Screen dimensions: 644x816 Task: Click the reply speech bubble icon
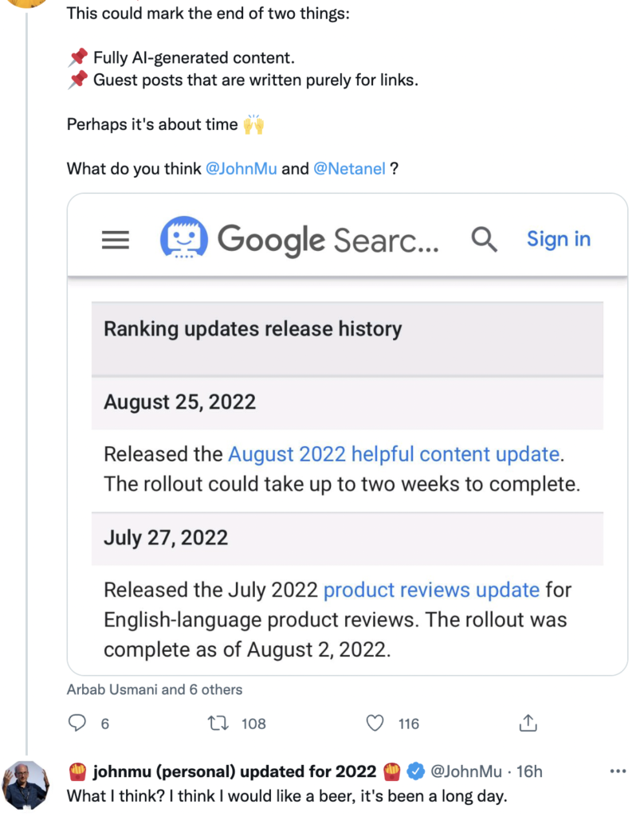(77, 724)
